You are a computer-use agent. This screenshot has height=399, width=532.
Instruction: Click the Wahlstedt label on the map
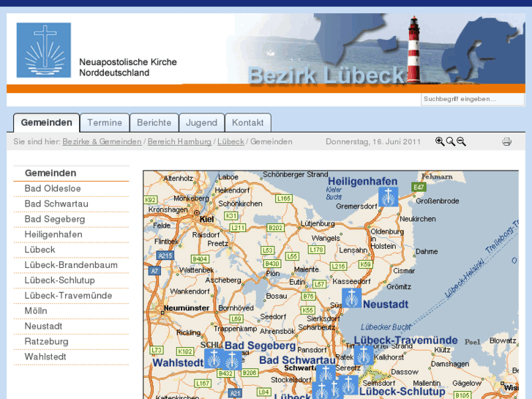[178, 362]
